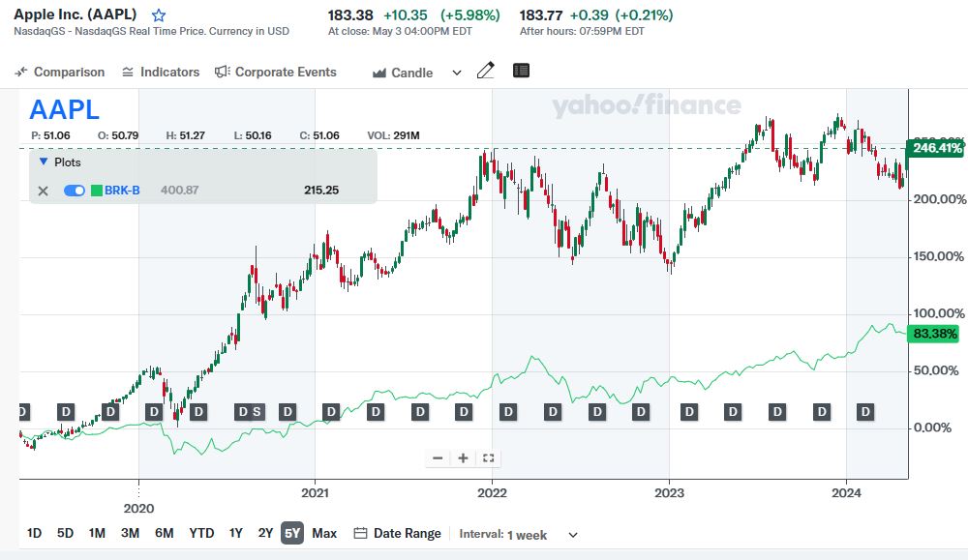Click the 100.00% axis label
The image size is (968, 560).
point(939,313)
